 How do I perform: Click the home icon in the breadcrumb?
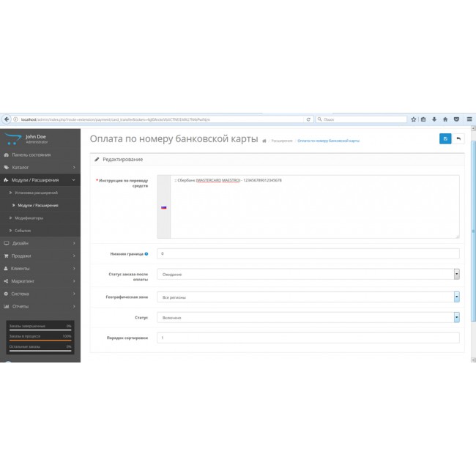264,141
